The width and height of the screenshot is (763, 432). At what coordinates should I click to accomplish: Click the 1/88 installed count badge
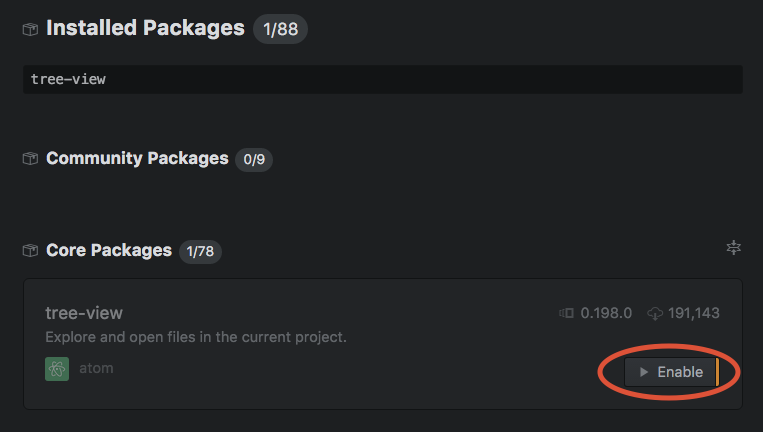280,29
